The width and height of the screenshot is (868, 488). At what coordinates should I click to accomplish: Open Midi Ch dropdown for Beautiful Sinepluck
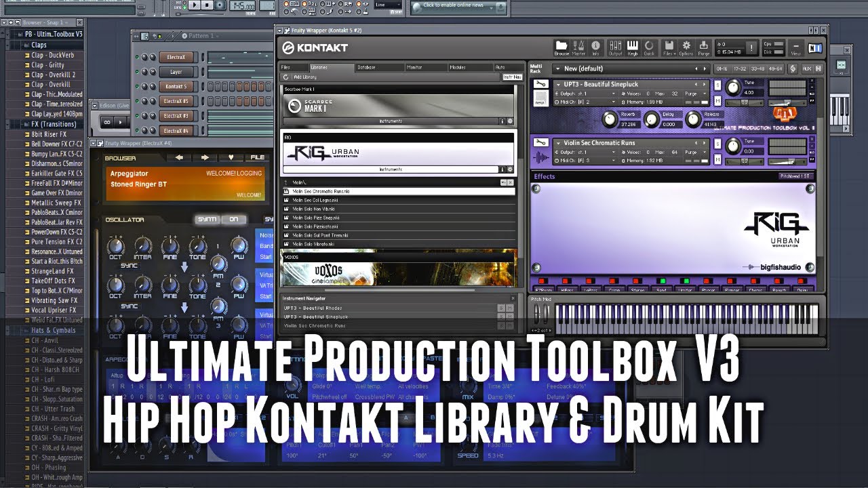coord(614,102)
